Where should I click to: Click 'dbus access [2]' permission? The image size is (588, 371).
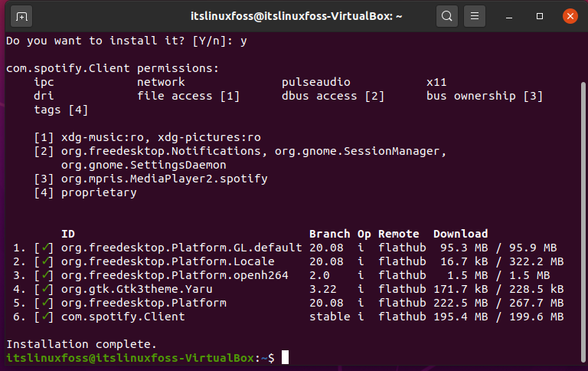(333, 96)
